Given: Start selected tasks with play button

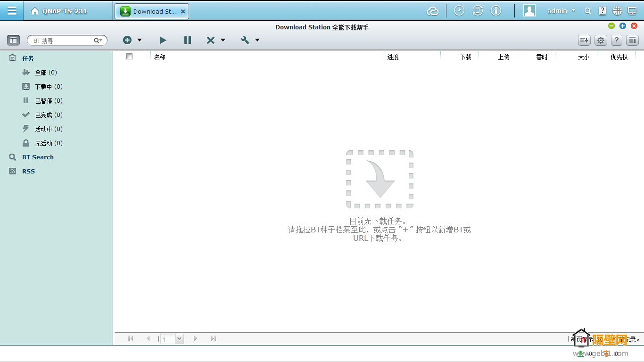Looking at the screenshot, I should (x=163, y=41).
